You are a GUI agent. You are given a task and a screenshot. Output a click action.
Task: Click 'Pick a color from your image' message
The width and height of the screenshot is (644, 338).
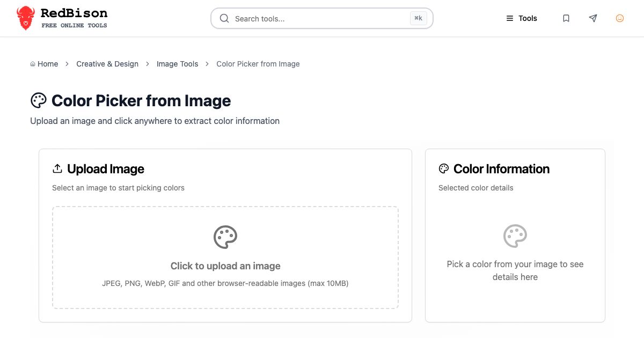(x=515, y=270)
